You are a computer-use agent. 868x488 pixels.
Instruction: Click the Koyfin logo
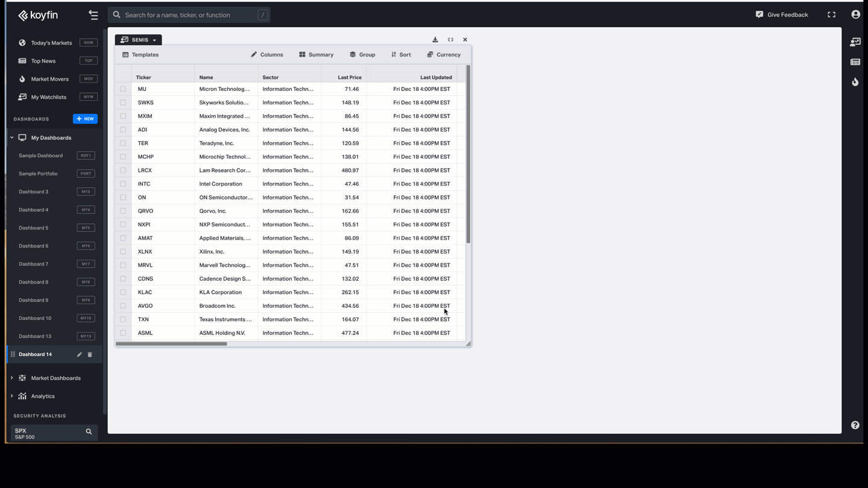click(x=37, y=15)
